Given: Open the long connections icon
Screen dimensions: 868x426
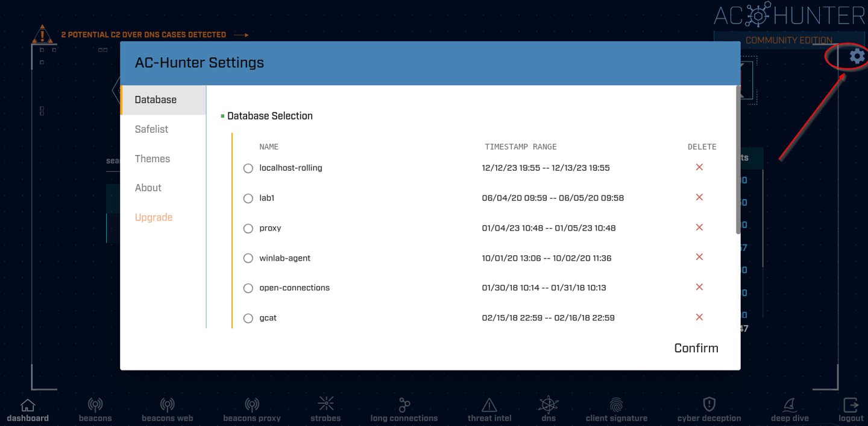Looking at the screenshot, I should 404,404.
